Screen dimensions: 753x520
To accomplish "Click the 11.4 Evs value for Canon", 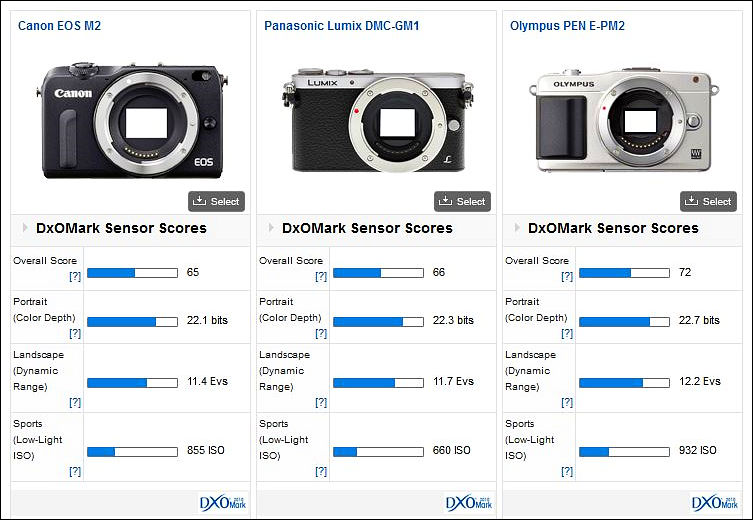I will (x=207, y=381).
